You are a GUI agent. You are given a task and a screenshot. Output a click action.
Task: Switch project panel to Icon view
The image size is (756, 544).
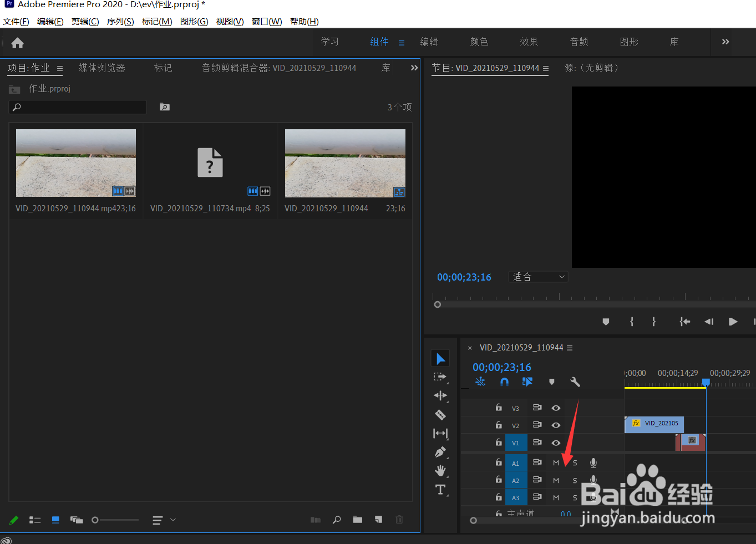(55, 520)
